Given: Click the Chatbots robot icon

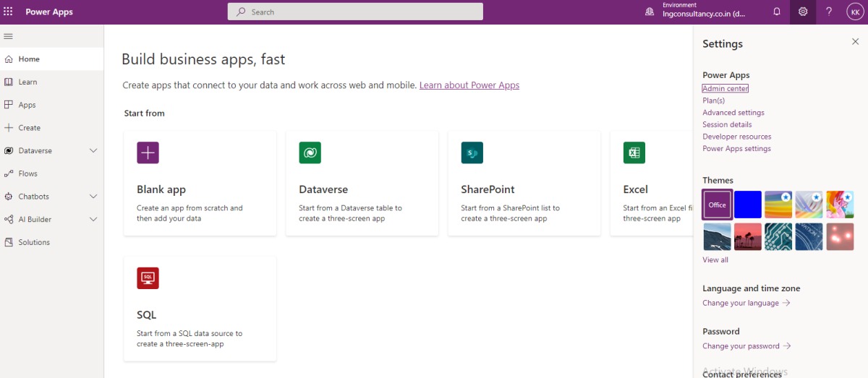Looking at the screenshot, I should [9, 197].
